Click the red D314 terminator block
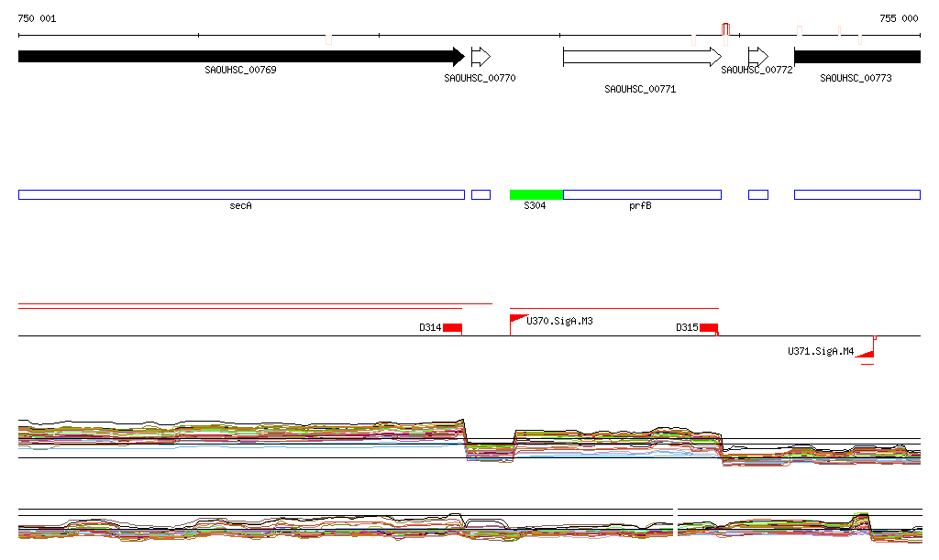 click(x=453, y=328)
